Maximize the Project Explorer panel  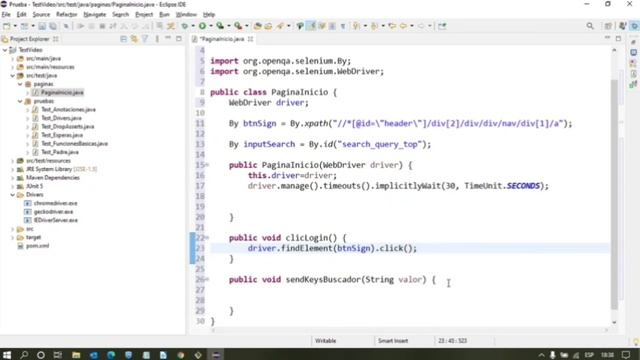coord(179,38)
